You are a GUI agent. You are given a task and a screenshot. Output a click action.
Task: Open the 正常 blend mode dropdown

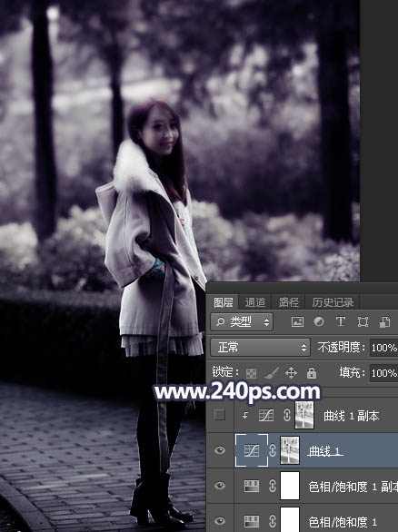click(x=260, y=348)
